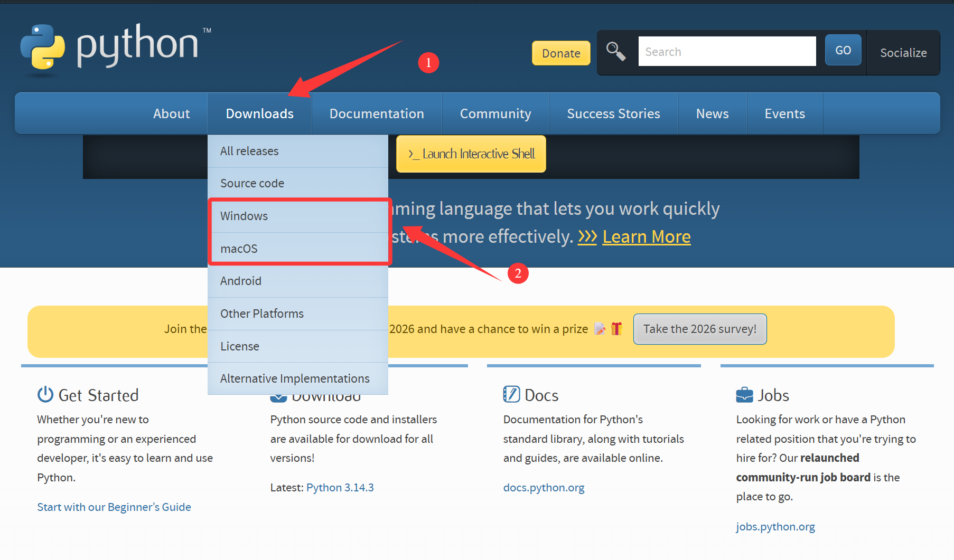Expand the Documentation nav menu
Image resolution: width=954 pixels, height=560 pixels.
(x=377, y=113)
